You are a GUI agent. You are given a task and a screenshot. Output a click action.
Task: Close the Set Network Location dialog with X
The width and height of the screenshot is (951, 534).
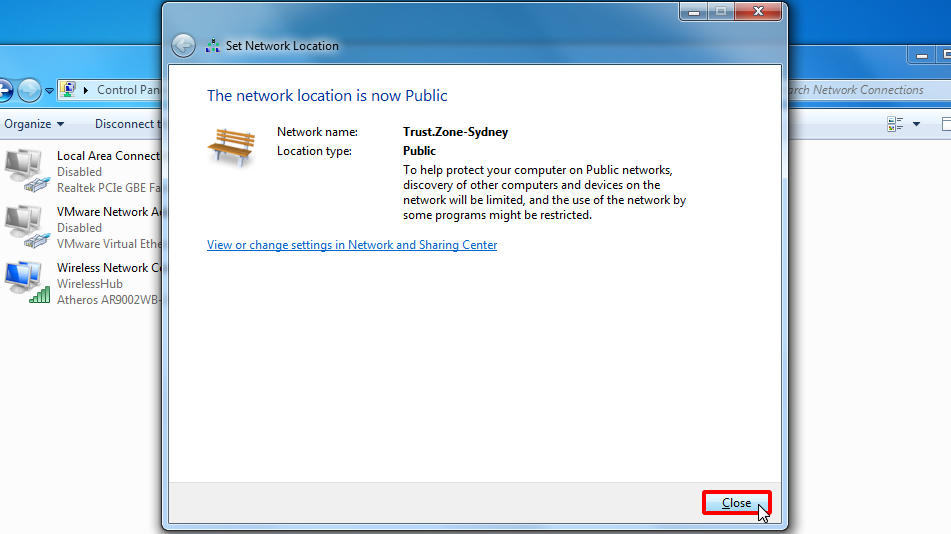(x=761, y=11)
